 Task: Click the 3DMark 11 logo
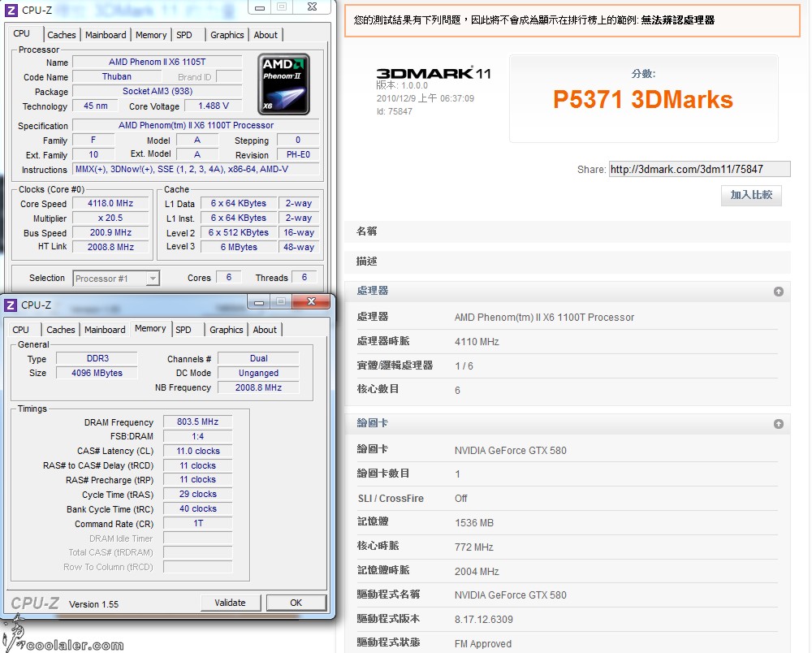click(434, 74)
